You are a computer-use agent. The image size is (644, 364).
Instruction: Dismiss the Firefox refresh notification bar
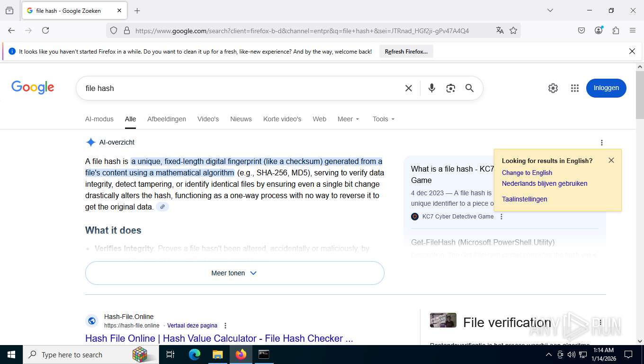632,51
